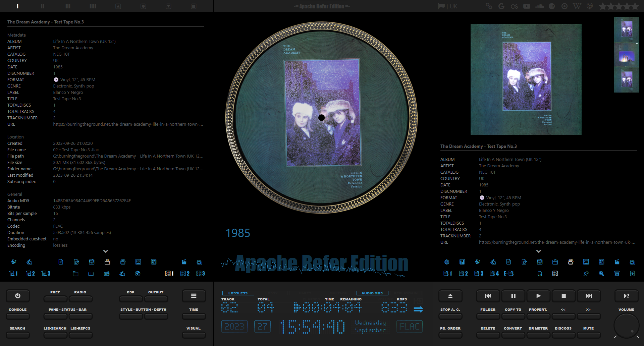Select the third cover thumbnail on right

pos(627,80)
